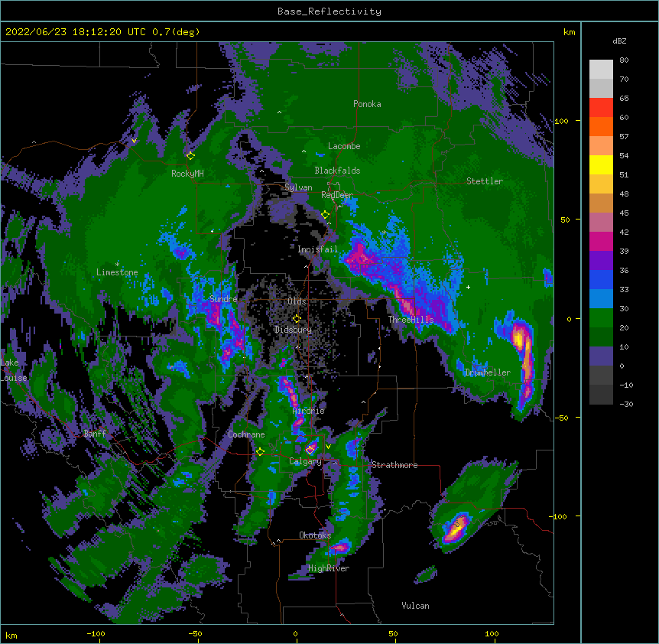Click the Drumheller label
Screen dimensions: 659x644
point(488,372)
